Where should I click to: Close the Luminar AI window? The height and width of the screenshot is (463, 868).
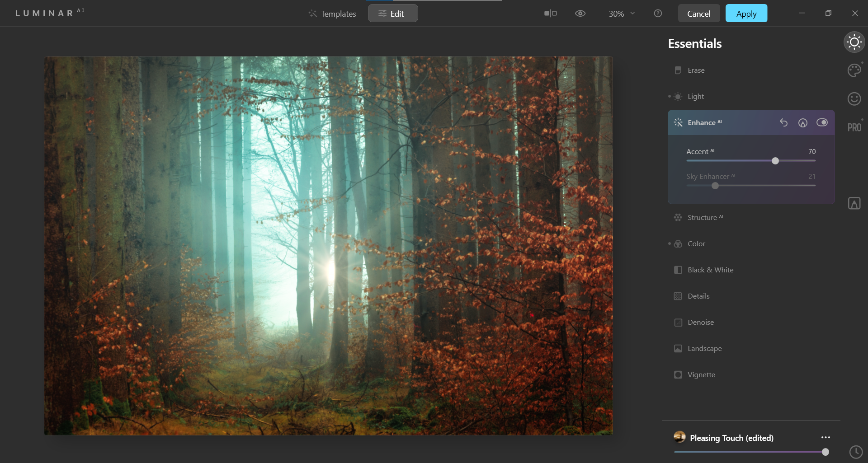[855, 13]
